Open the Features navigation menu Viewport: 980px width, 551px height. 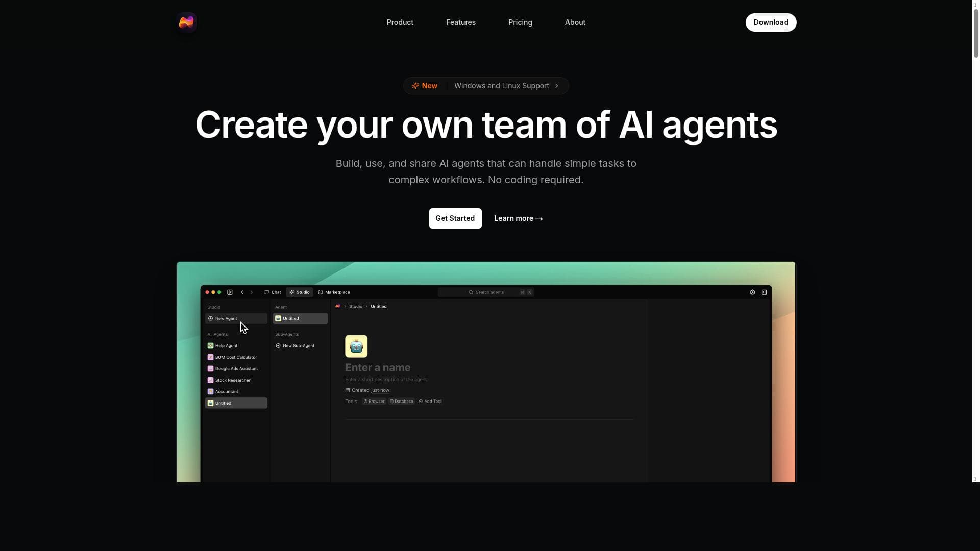(461, 22)
